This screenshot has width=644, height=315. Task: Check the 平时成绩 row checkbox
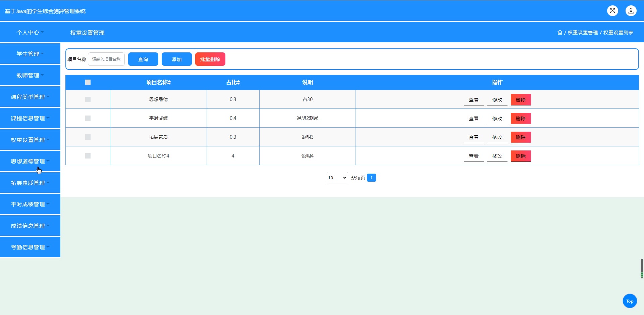point(88,118)
